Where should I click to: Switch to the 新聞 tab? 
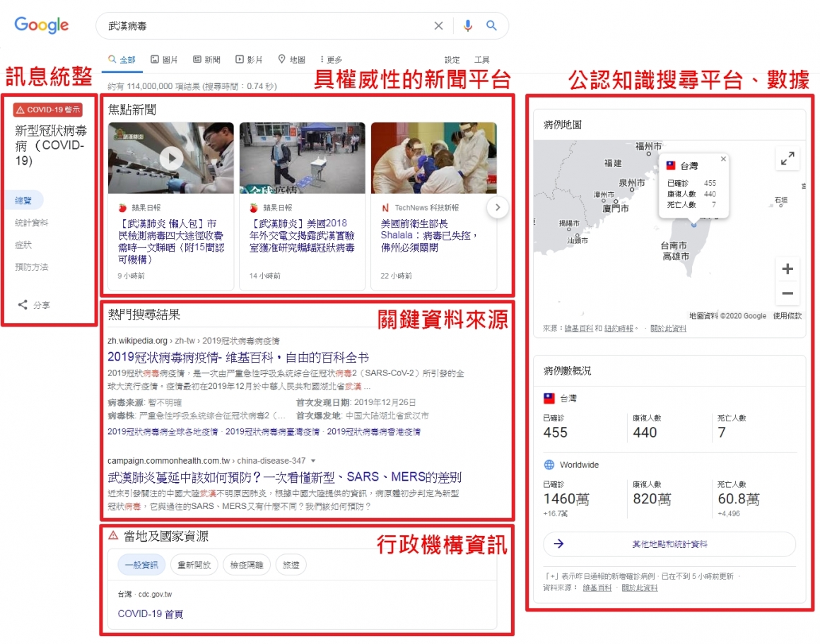206,59
